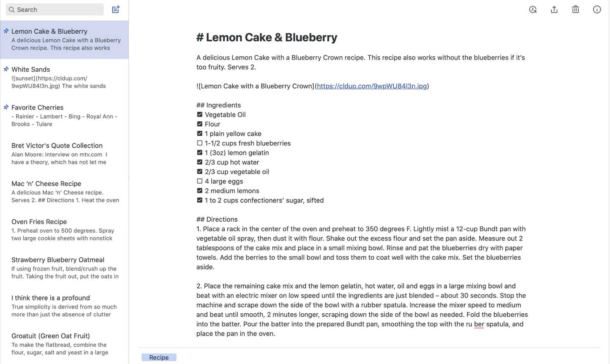
Task: Open the Oven Fries Recipe note
Action: [x=65, y=229]
